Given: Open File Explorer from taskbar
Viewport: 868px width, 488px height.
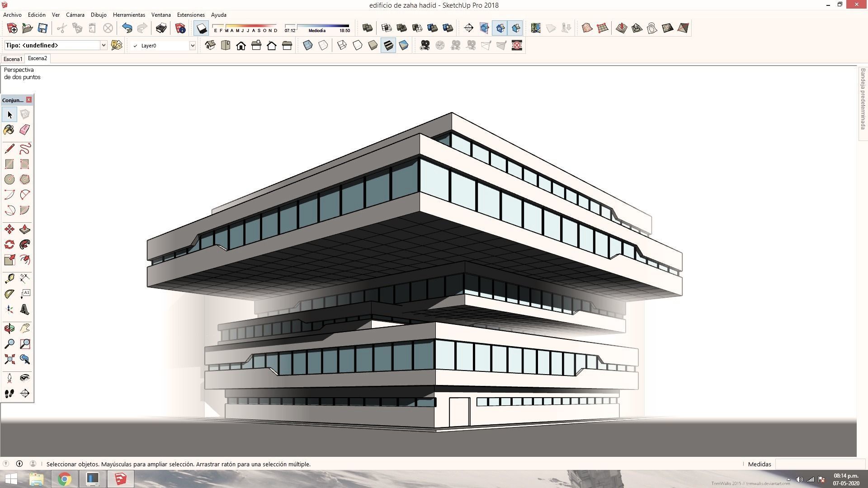Looking at the screenshot, I should (37, 479).
